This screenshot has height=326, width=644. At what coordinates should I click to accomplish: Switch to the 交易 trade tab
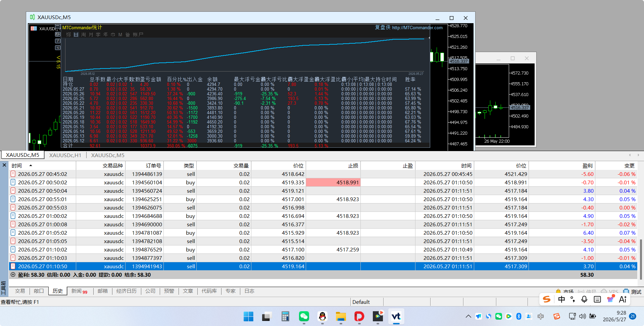tap(20, 291)
